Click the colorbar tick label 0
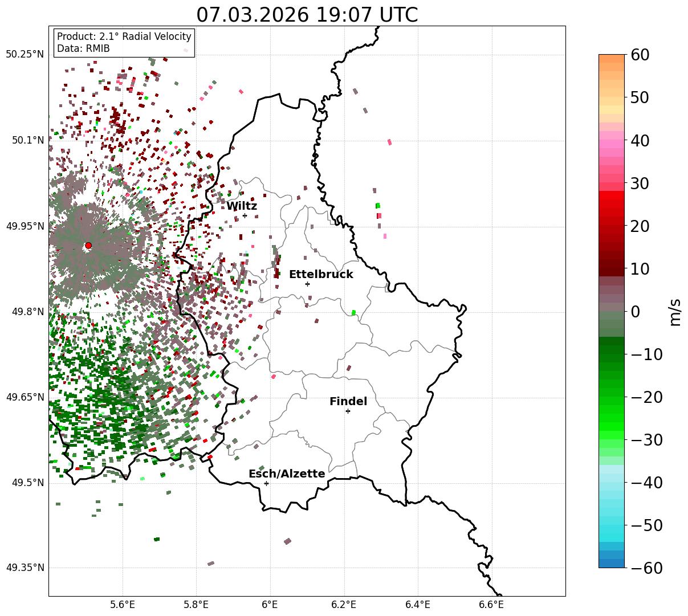The width and height of the screenshot is (688, 616). [635, 312]
